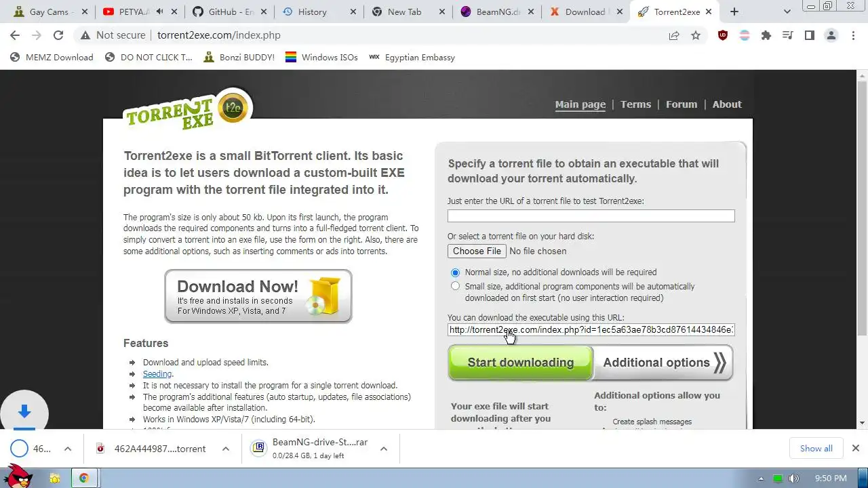Open Additional options panel

[x=663, y=363]
